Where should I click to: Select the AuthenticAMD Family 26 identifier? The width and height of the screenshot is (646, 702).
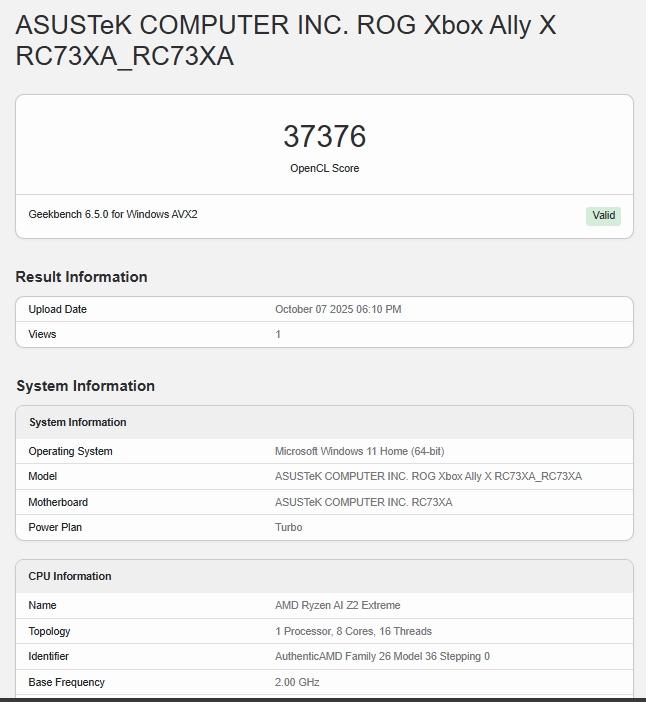click(x=382, y=657)
